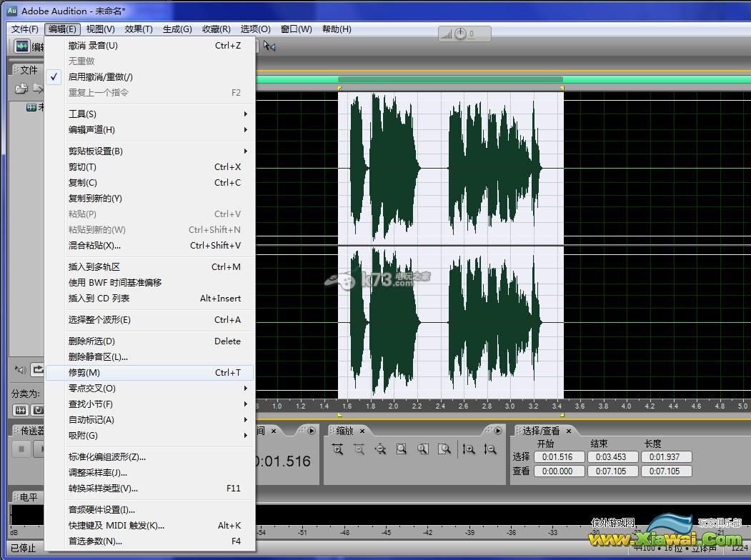Choose 调整采样率(J)... menu entry

pos(149,473)
